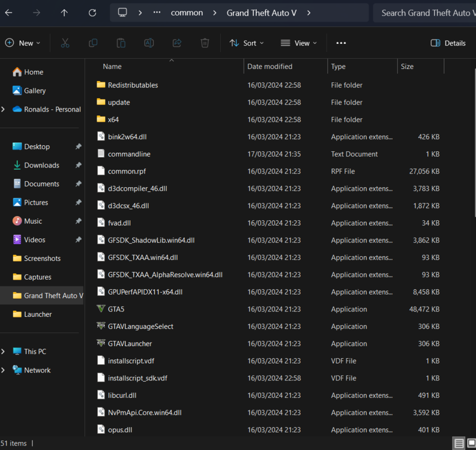The image size is (476, 450).
Task: Click the Paste clipboard icon
Action: 121,43
